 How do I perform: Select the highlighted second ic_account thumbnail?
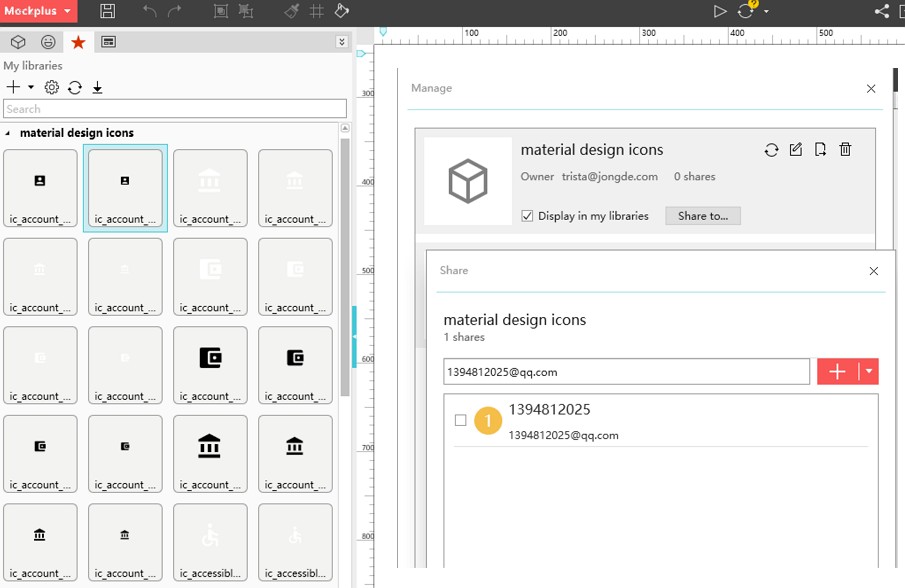tap(125, 188)
